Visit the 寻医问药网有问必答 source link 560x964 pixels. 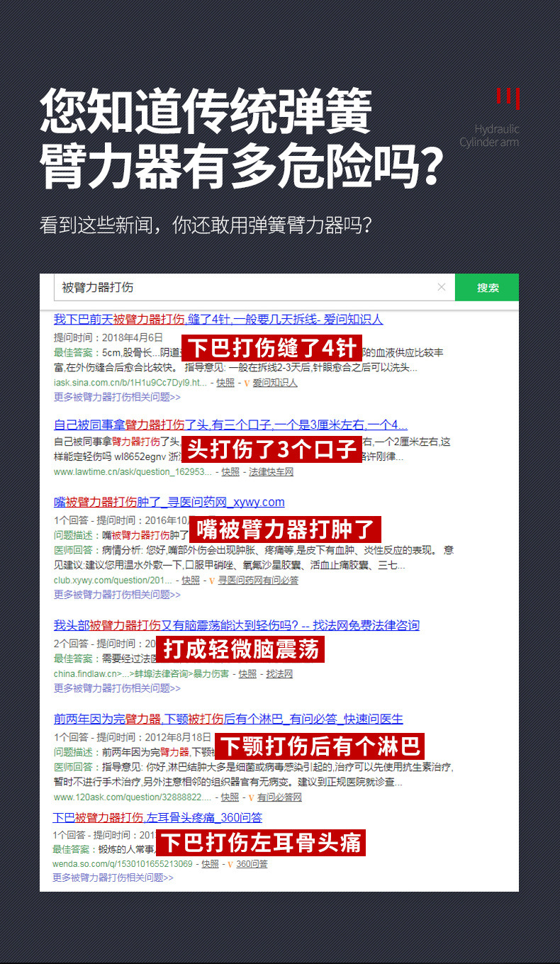[x=258, y=580]
